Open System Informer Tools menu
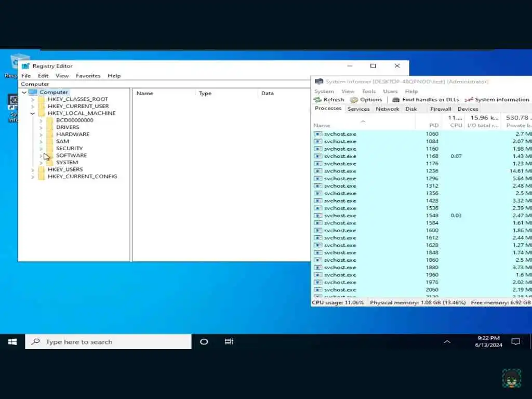Image resolution: width=532 pixels, height=399 pixels. tap(369, 91)
